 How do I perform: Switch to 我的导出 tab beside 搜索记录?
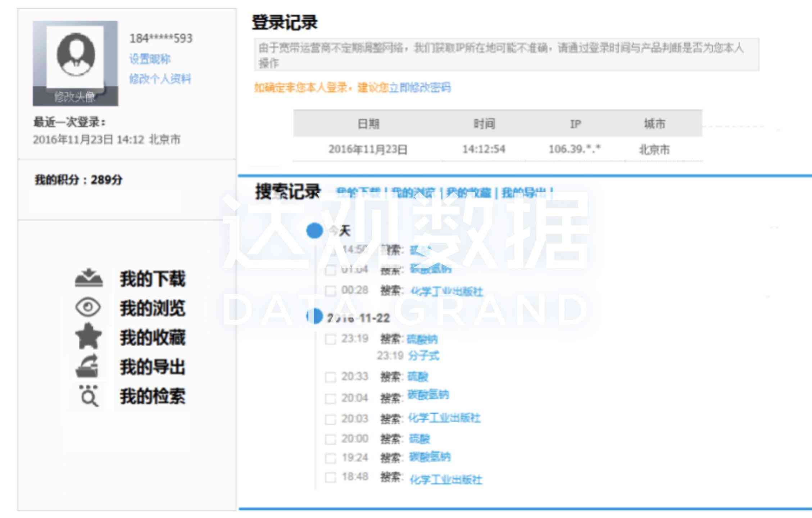tap(524, 193)
